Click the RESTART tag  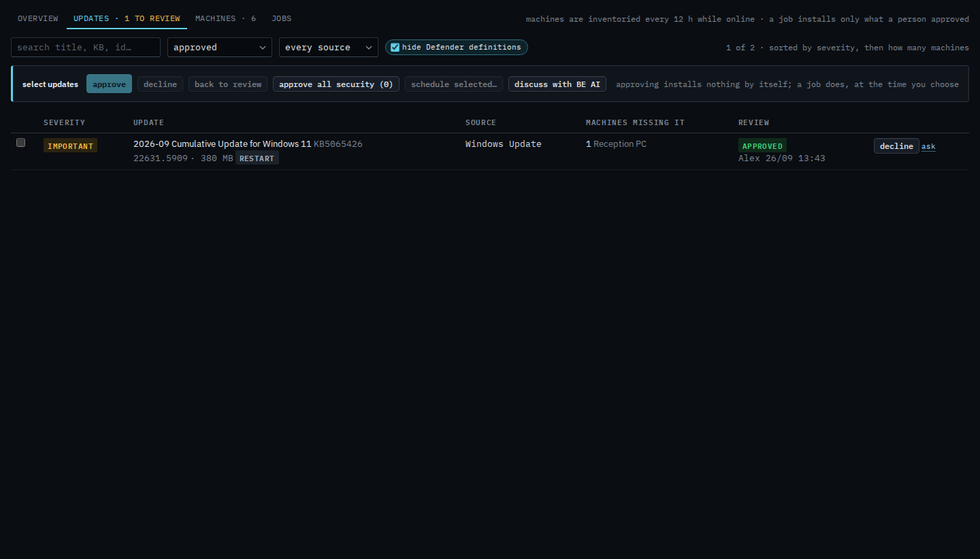pos(257,158)
